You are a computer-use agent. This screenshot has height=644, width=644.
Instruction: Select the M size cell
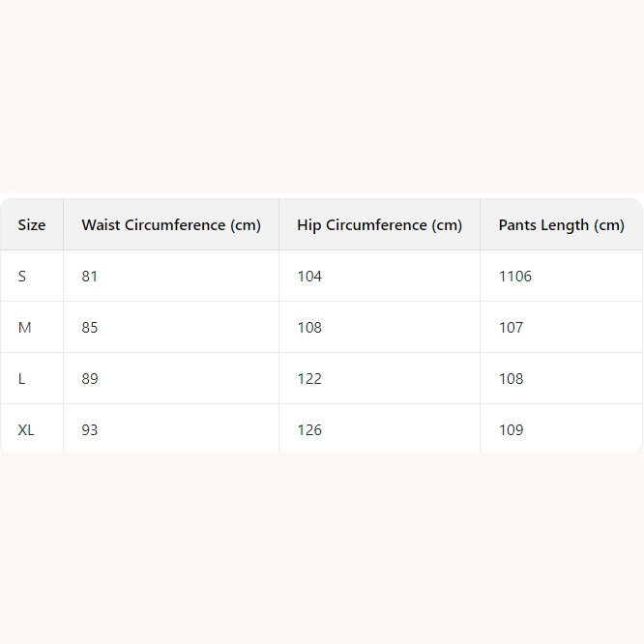coord(25,328)
